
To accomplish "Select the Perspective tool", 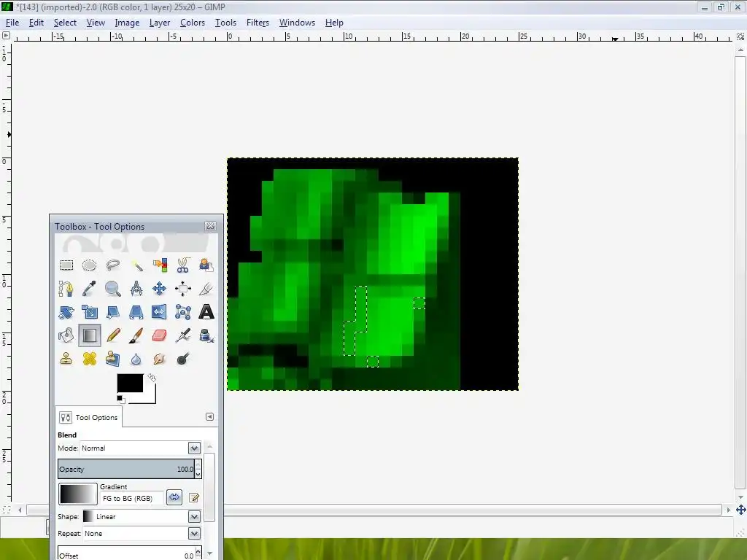I will click(x=136, y=312).
